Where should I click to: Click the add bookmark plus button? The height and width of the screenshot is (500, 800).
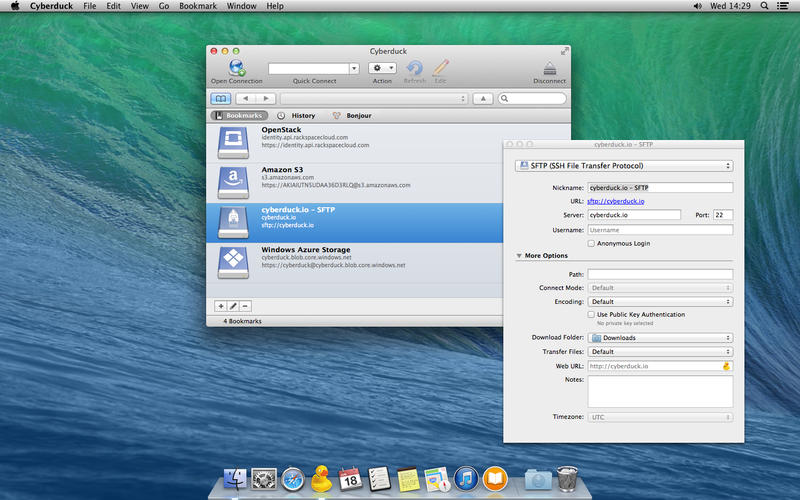click(221, 305)
